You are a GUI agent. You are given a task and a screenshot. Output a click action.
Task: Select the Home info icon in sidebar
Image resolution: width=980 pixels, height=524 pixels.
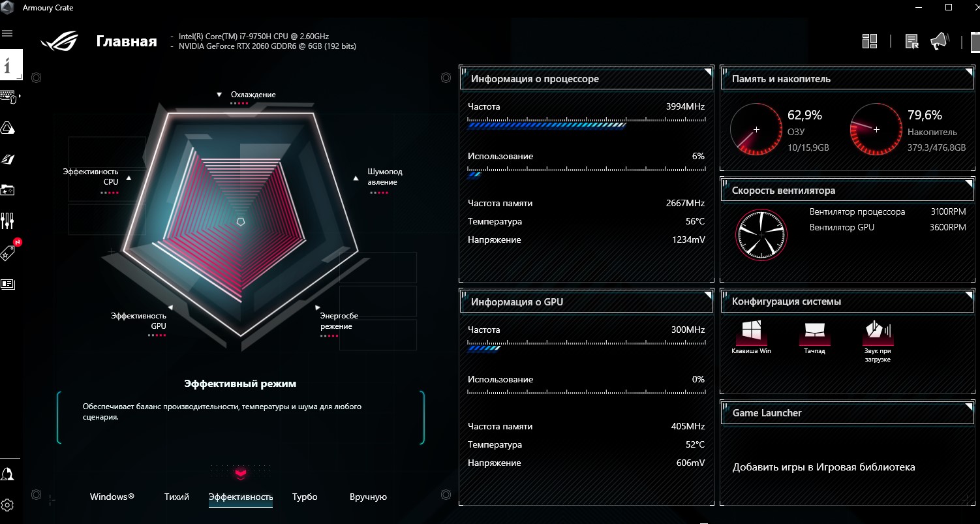click(x=11, y=65)
